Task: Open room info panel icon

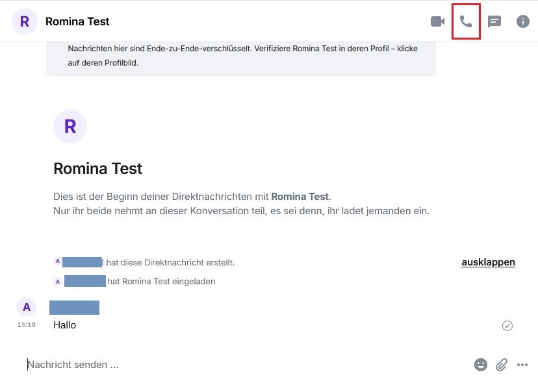Action: 523,21
